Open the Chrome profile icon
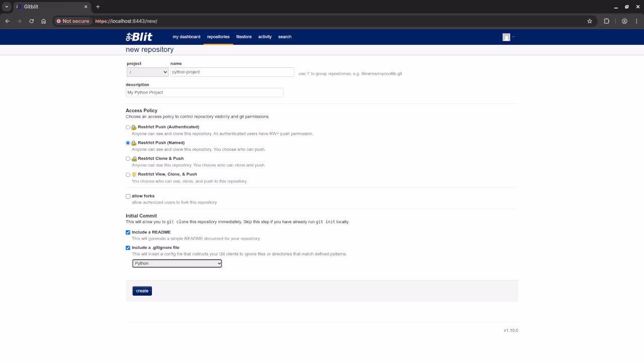The height and width of the screenshot is (362, 644). tap(624, 21)
